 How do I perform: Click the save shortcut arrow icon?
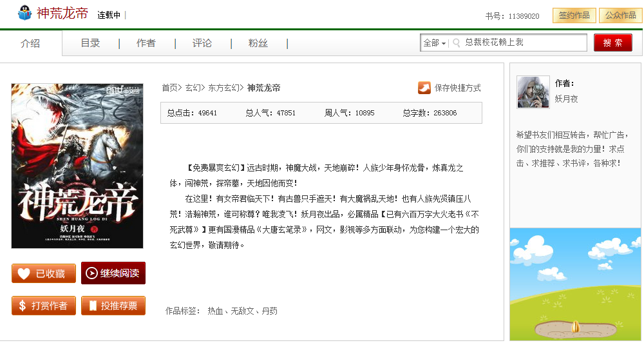click(424, 88)
